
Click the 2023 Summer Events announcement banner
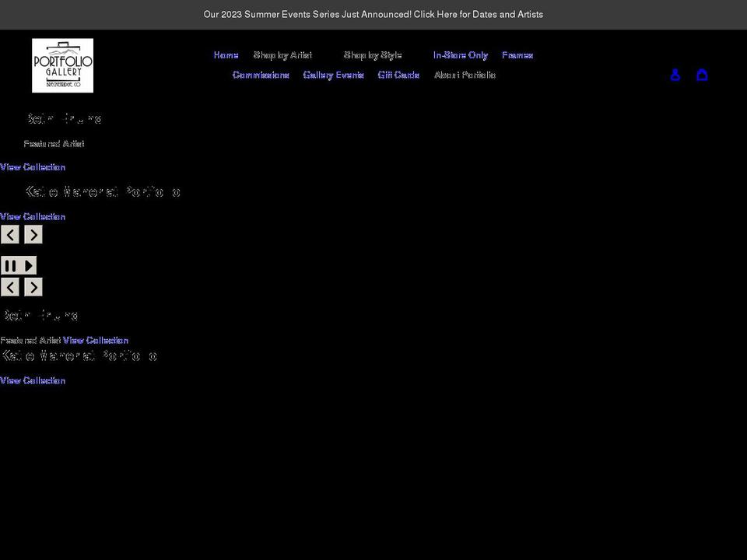click(373, 14)
